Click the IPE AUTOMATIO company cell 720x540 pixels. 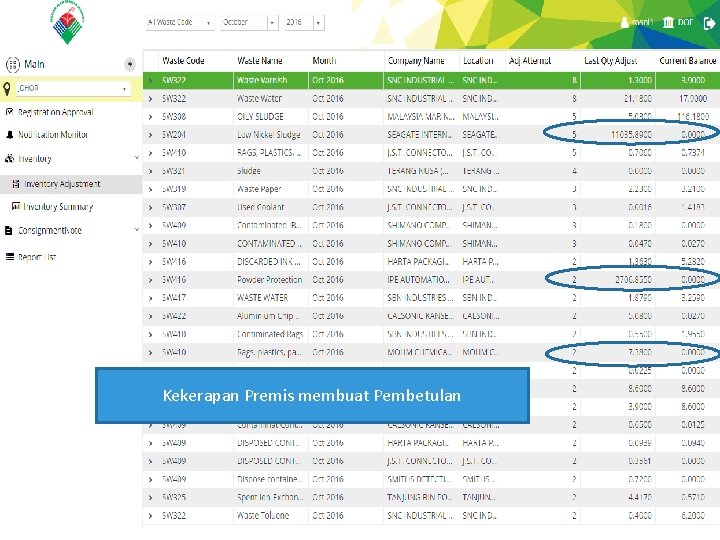click(418, 280)
